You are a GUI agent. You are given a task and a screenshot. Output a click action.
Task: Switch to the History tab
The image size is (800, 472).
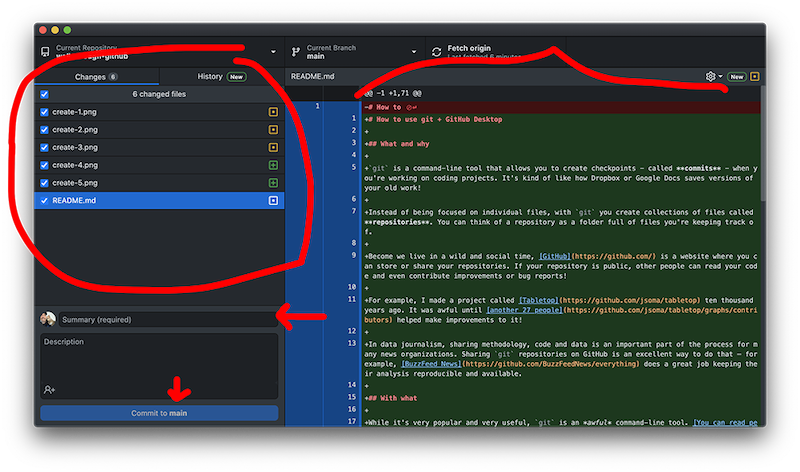click(x=221, y=77)
